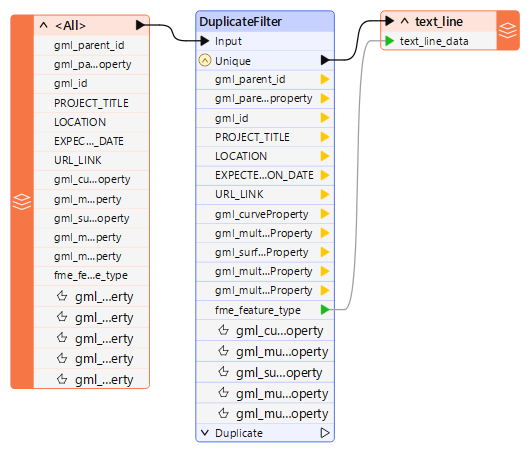
Task: Click the green arrow on the fme_feature_type row
Action: (x=325, y=309)
